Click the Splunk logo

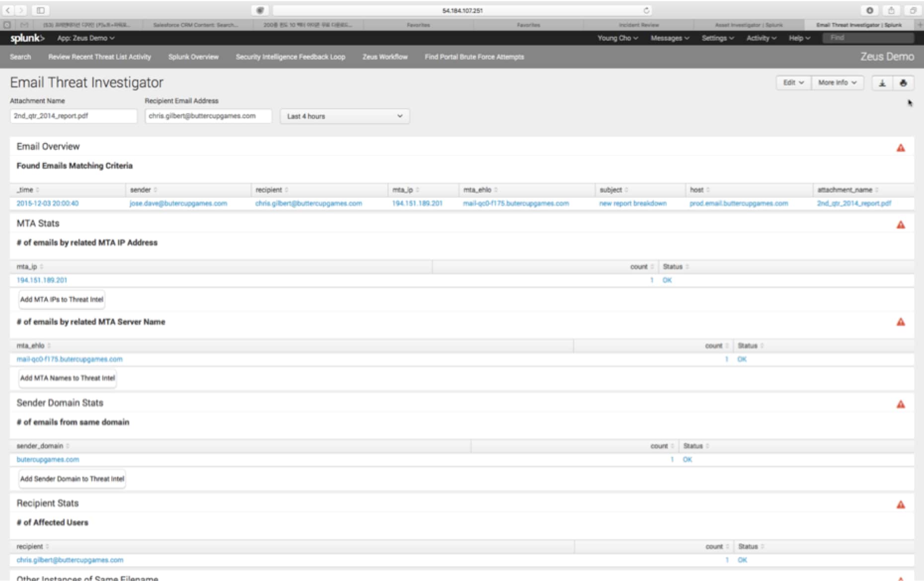27,38
